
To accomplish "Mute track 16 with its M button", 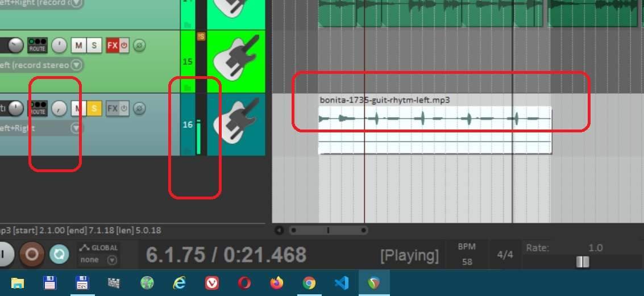I will pyautogui.click(x=78, y=109).
